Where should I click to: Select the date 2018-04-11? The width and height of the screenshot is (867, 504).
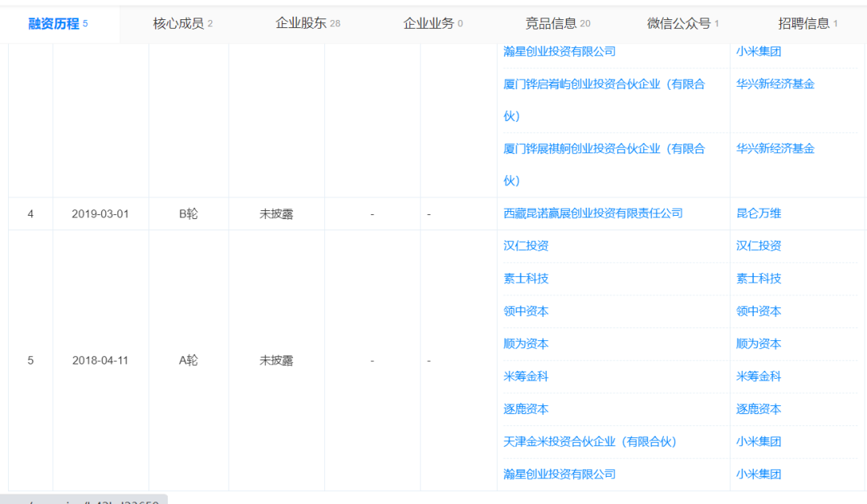pos(100,360)
